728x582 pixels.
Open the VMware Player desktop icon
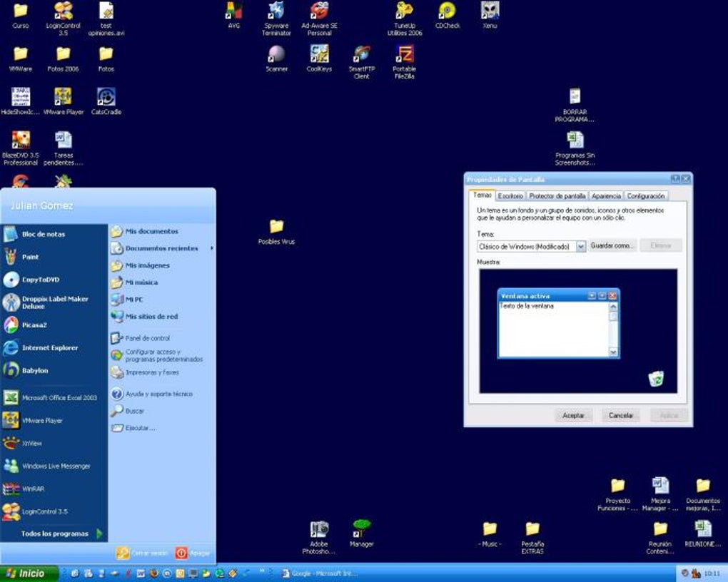point(63,102)
